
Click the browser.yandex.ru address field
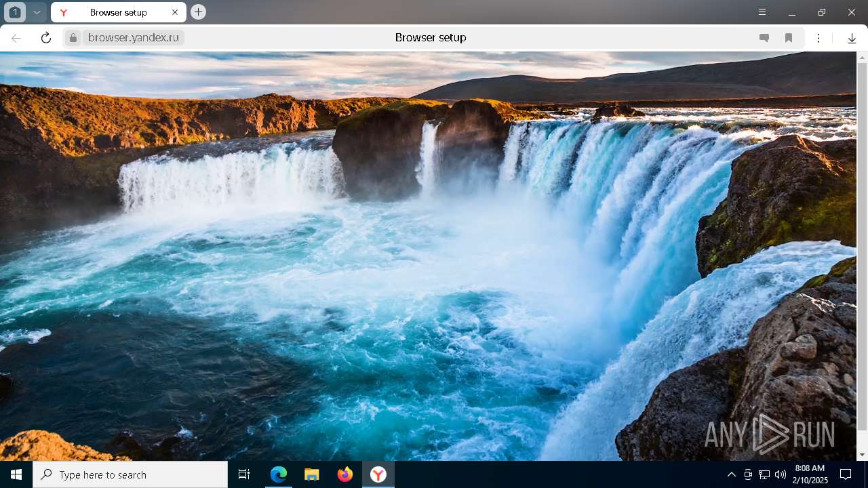coord(134,38)
